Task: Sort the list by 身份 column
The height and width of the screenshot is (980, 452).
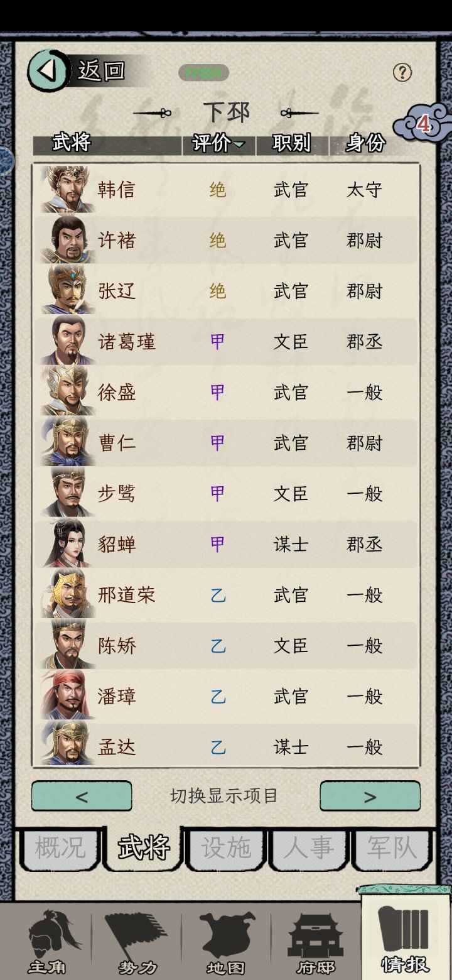Action: (365, 143)
